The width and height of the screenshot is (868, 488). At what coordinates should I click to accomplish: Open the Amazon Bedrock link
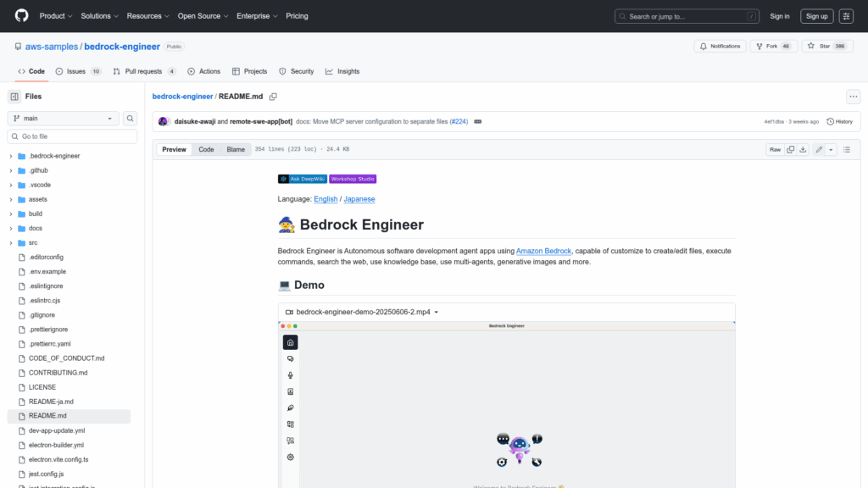pyautogui.click(x=543, y=251)
